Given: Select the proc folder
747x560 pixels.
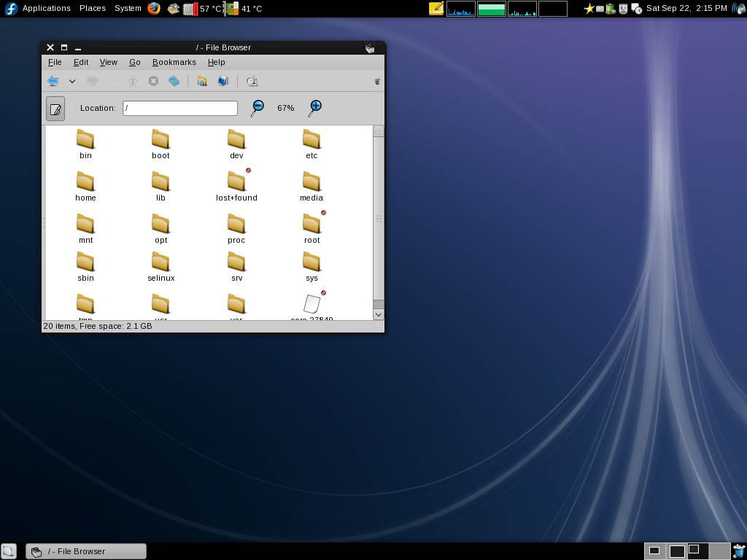Looking at the screenshot, I should [x=236, y=228].
